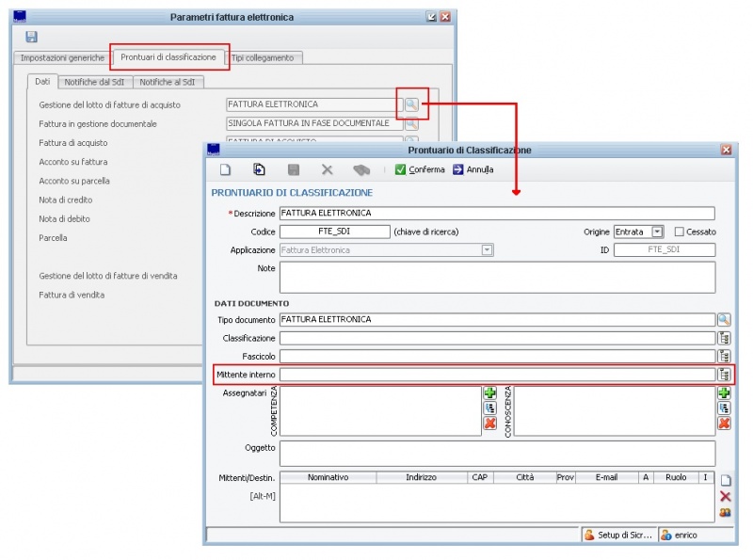Close the Prontuario di Classificazione window
Image resolution: width=753 pixels, height=560 pixels.
point(726,150)
